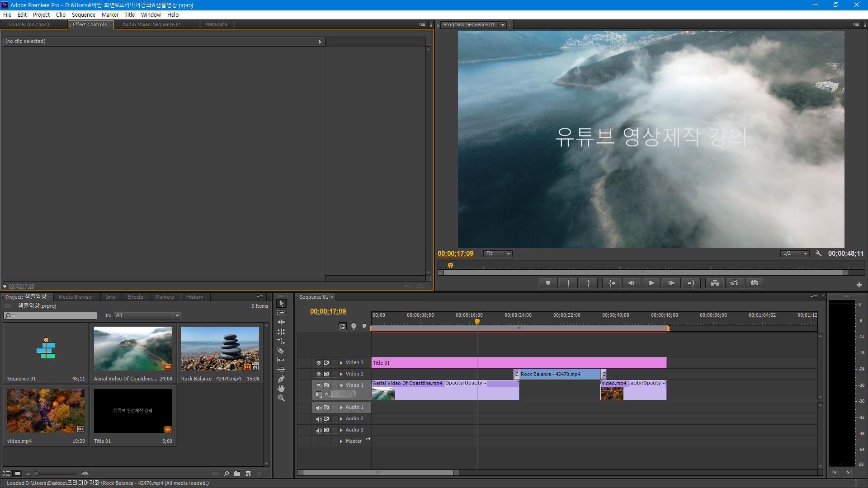
Task: Open the playback resolution 1/2 dropdown
Action: coord(795,253)
